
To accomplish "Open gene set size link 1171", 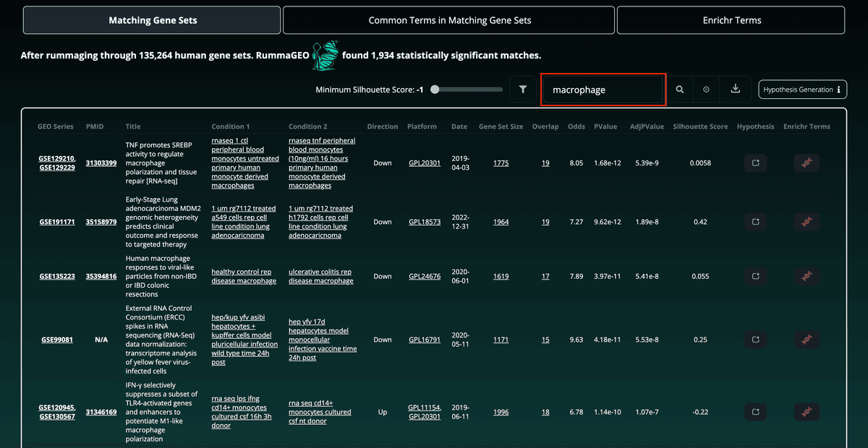I will (x=501, y=340).
